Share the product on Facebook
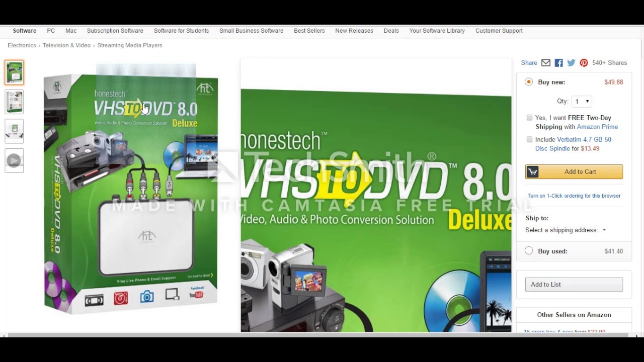644x362 pixels. pos(559,63)
